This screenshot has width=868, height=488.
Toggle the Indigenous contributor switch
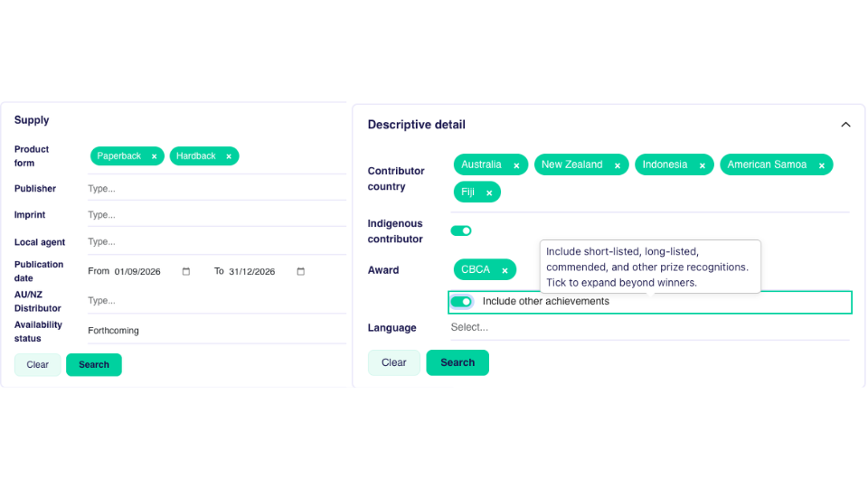coord(461,230)
